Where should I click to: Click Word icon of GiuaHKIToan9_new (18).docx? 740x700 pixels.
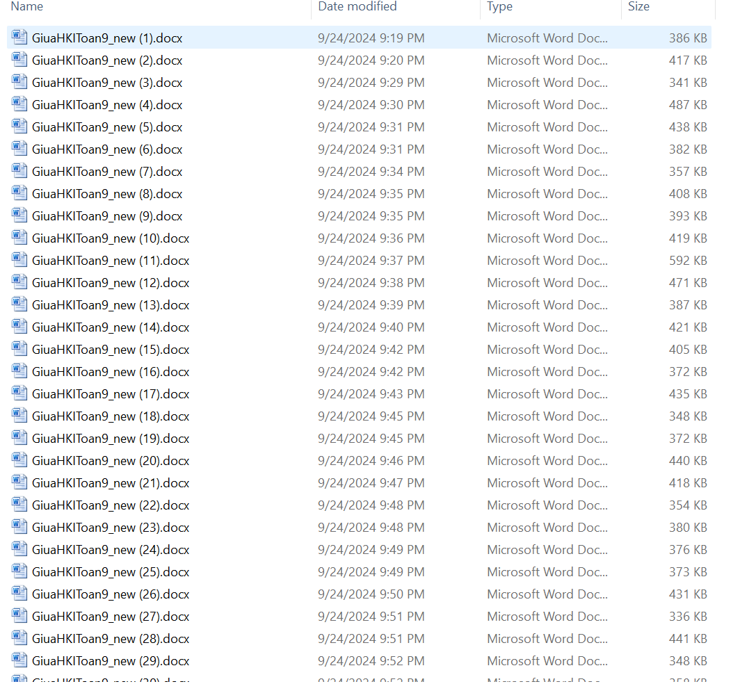tap(19, 416)
